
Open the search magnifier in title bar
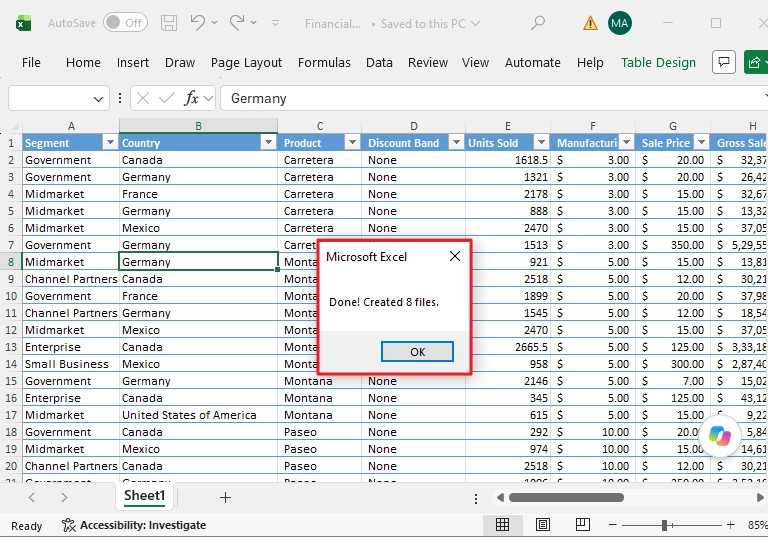point(538,23)
